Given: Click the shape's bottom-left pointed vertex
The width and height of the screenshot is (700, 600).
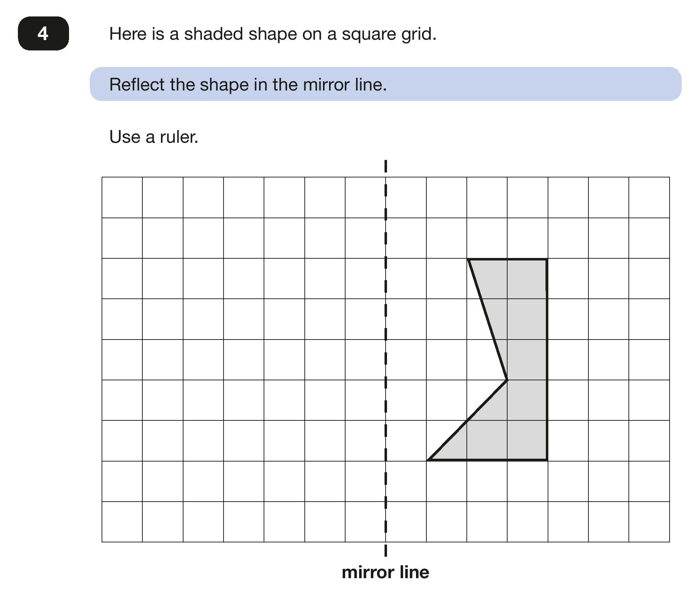Looking at the screenshot, I should click(428, 460).
